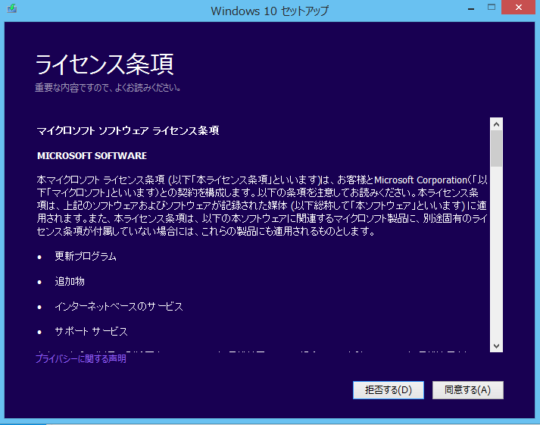The width and height of the screenshot is (540, 425).
Task: Click the 追加物 bullet item
Action: (70, 281)
